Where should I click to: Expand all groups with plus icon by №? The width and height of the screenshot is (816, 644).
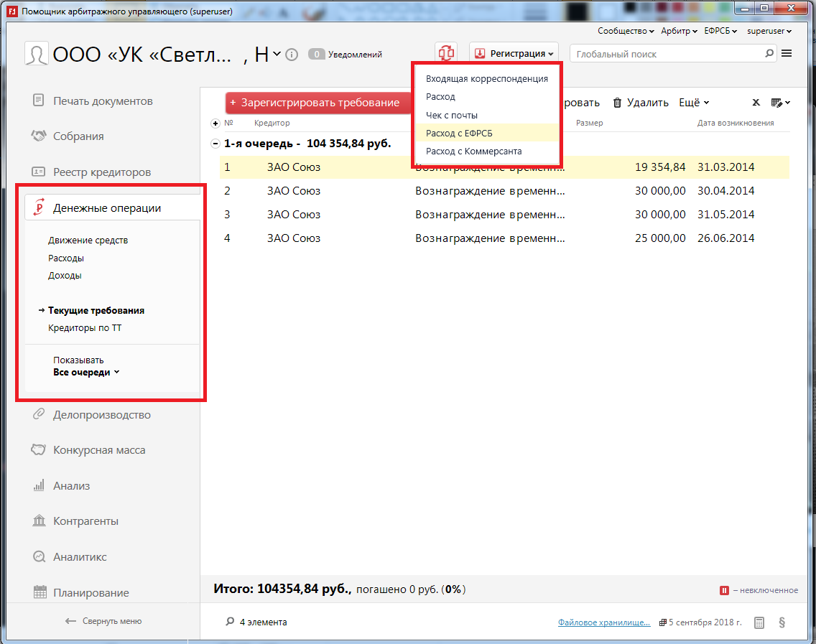point(215,123)
